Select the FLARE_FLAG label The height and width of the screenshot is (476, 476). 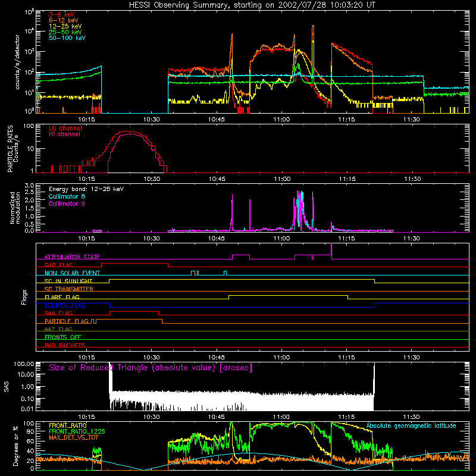[x=62, y=297]
